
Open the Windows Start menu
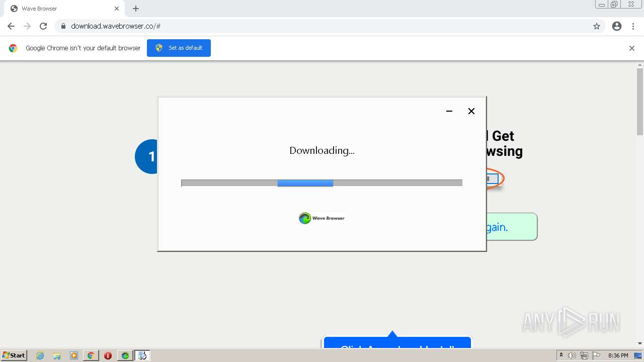click(14, 355)
